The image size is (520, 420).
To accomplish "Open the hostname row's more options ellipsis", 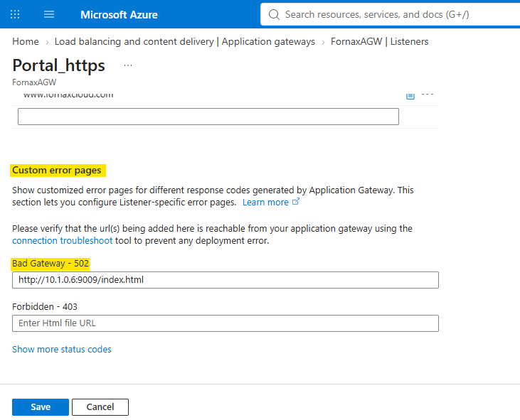I will (x=427, y=95).
